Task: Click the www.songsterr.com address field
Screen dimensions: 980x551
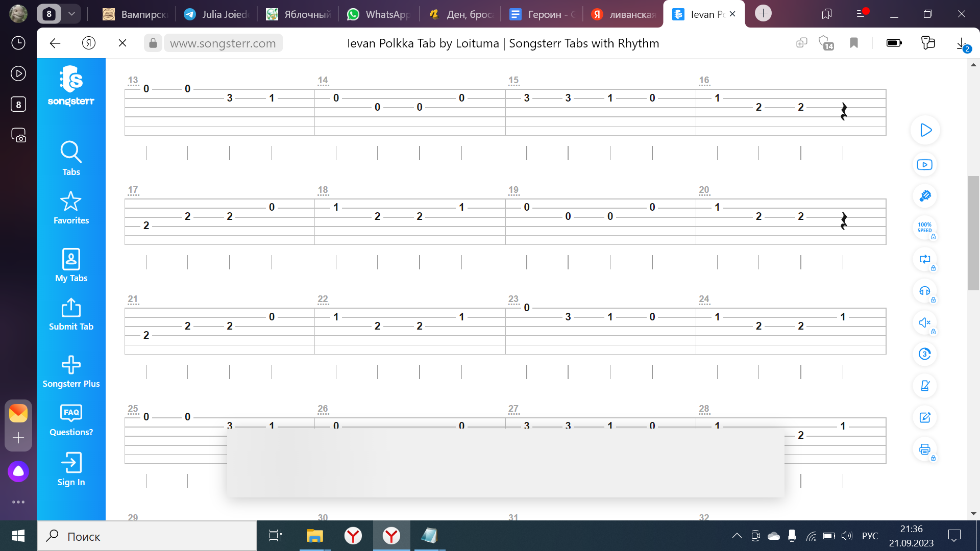Action: (223, 43)
